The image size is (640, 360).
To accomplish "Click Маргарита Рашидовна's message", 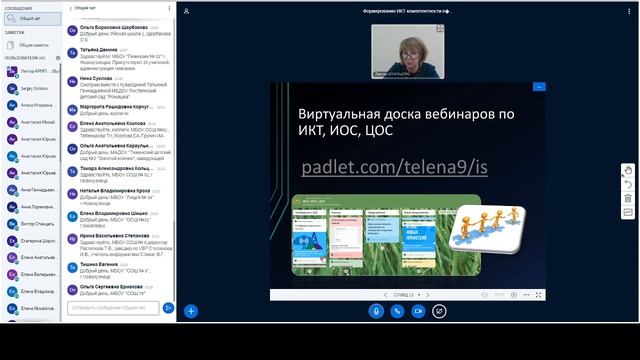I will tap(119, 110).
